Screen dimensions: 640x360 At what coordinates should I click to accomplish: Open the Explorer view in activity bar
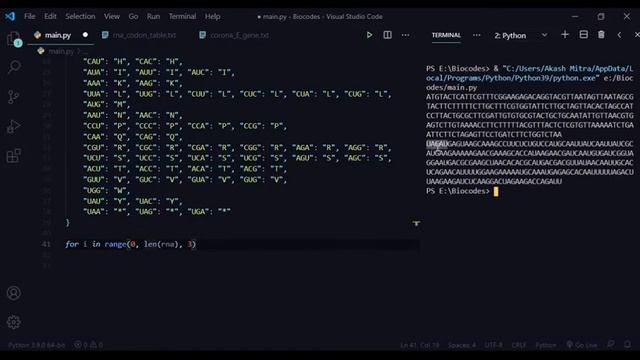pos(14,39)
